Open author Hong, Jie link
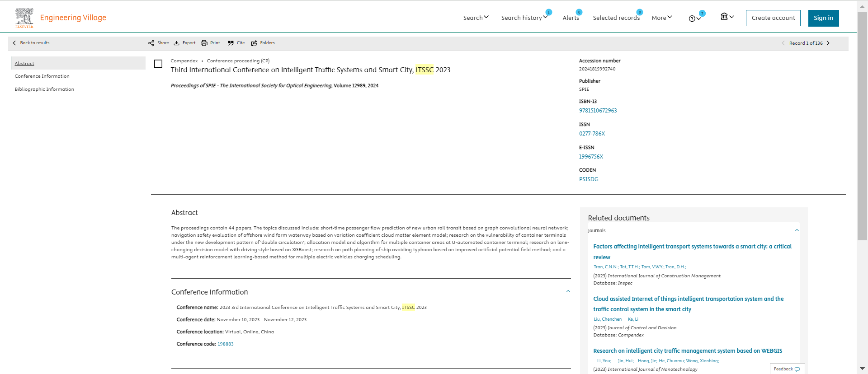868x374 pixels. (x=647, y=361)
